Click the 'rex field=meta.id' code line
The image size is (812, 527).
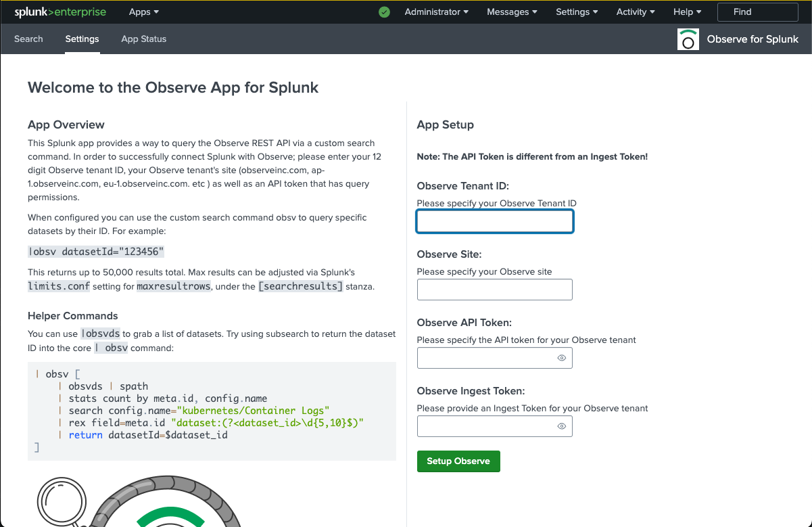(x=211, y=423)
